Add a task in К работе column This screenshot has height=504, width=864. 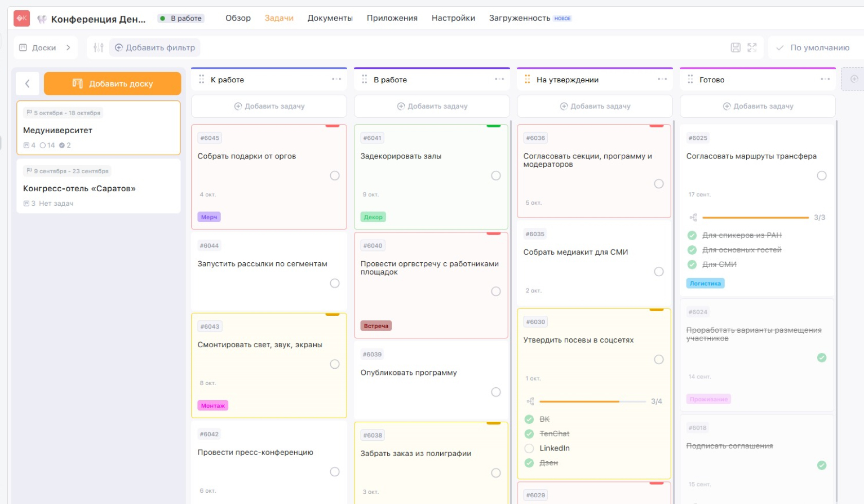coord(269,106)
